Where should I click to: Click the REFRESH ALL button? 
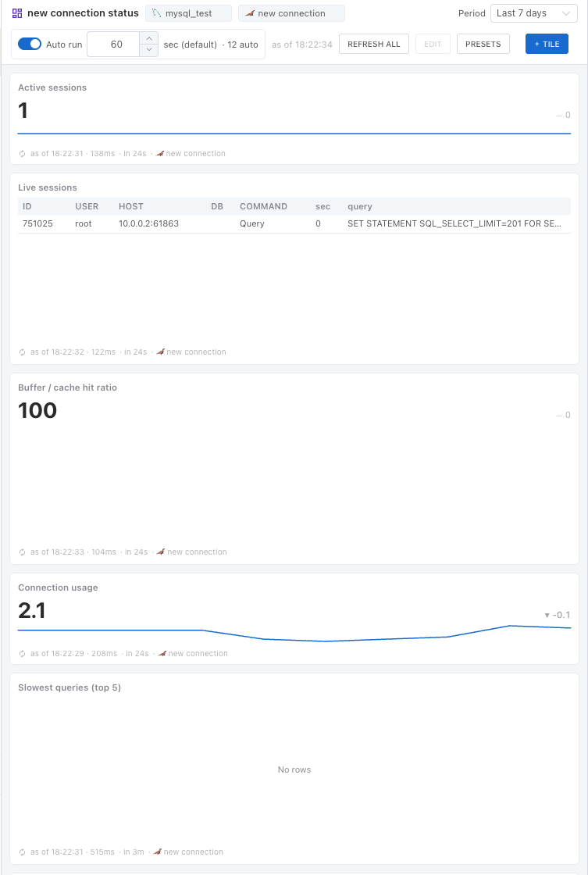tap(374, 44)
